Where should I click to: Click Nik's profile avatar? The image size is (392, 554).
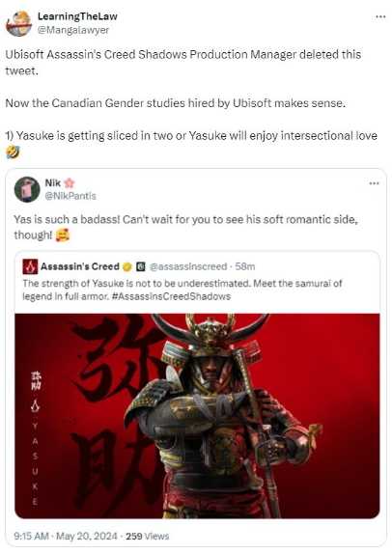click(27, 189)
